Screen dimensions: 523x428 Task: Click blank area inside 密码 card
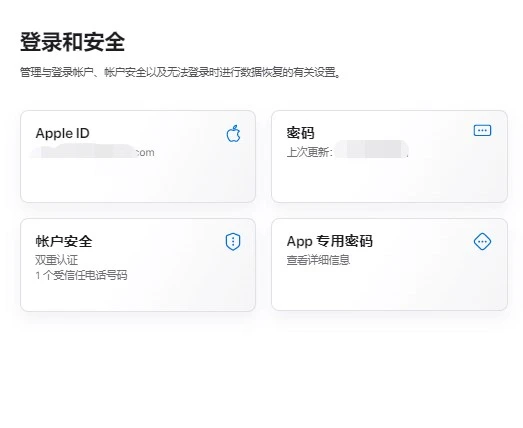pyautogui.click(x=389, y=182)
